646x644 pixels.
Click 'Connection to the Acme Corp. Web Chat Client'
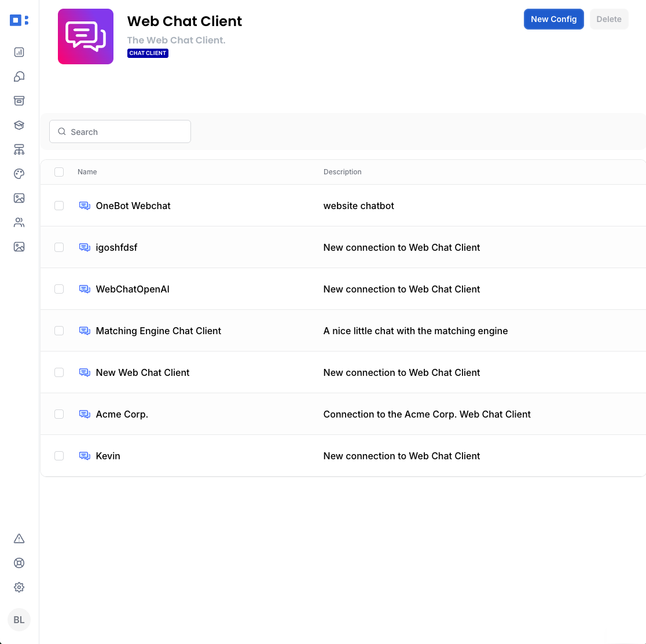coord(427,414)
